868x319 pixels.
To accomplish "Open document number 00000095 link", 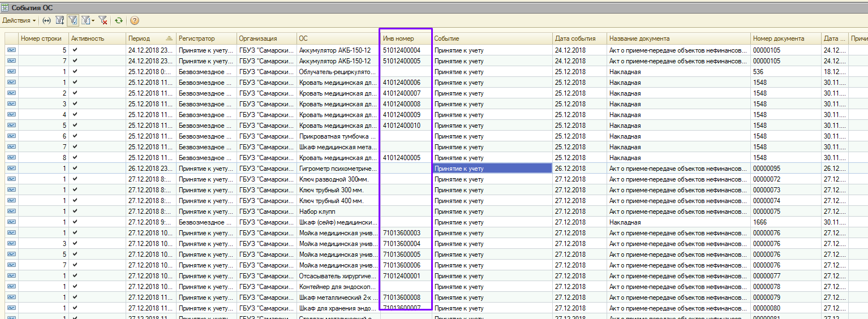I will 766,169.
